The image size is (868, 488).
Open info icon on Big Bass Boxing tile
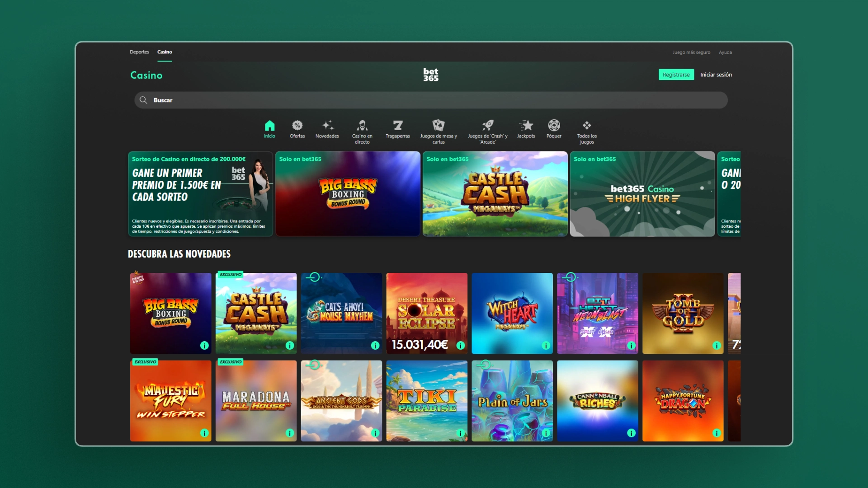click(x=204, y=346)
